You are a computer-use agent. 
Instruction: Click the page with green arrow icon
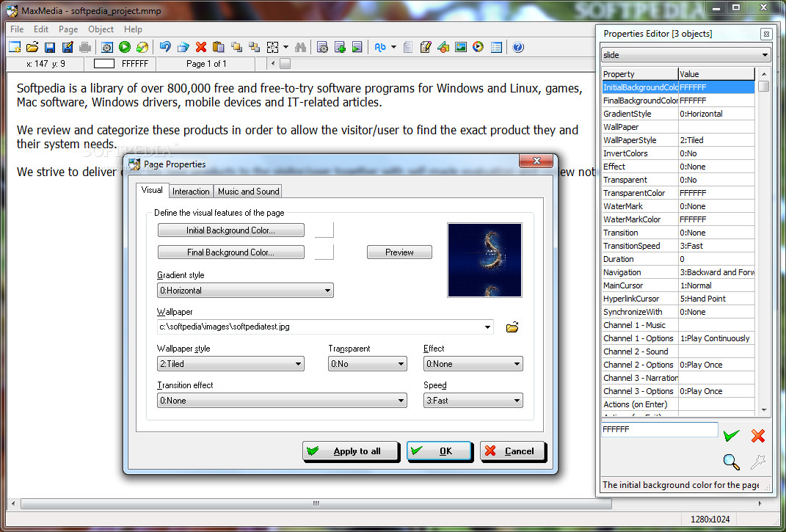[x=357, y=47]
